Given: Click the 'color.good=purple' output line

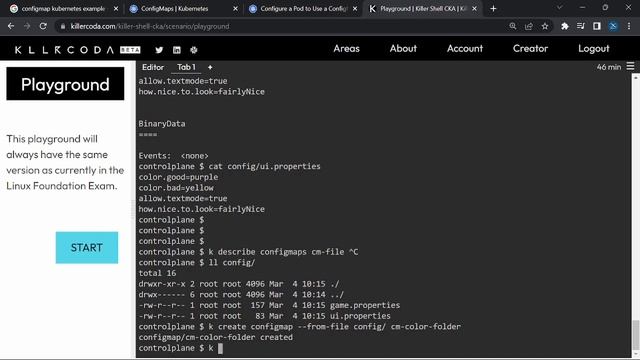Looking at the screenshot, I should coord(178,177).
